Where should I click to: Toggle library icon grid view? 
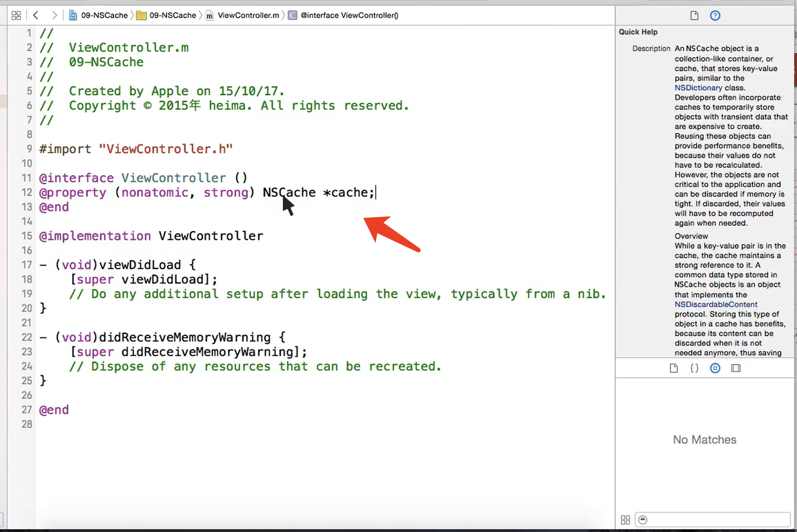[625, 520]
